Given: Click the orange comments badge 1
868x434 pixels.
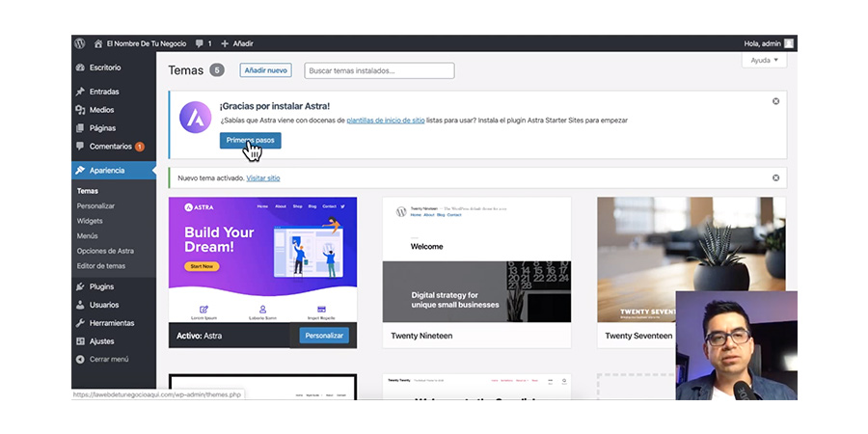Looking at the screenshot, I should pyautogui.click(x=140, y=147).
